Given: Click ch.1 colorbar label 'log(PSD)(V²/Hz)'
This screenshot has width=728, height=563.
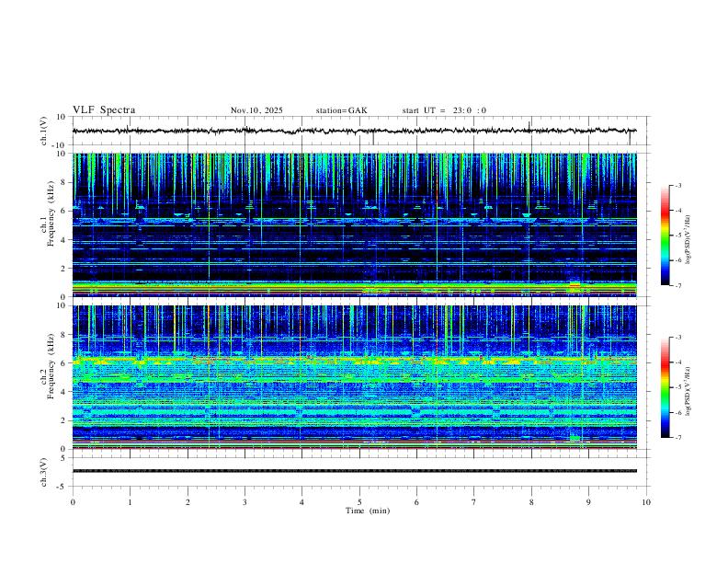Looking at the screenshot, I should click(x=688, y=240).
